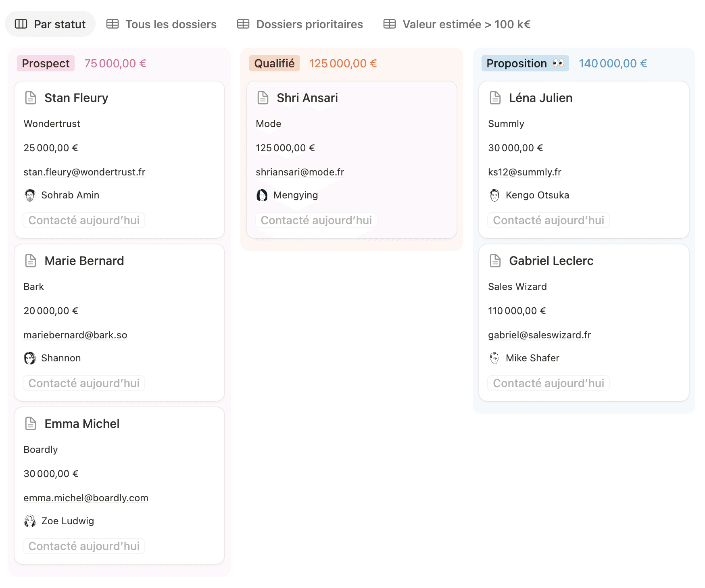705x588 pixels.
Task: Click Mengying's avatar picture
Action: point(262,195)
